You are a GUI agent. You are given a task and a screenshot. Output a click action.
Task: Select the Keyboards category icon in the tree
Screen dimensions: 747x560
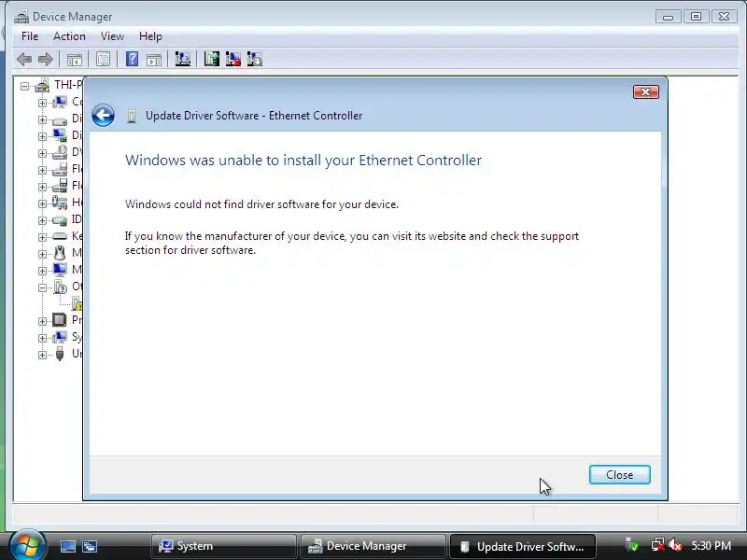[60, 236]
